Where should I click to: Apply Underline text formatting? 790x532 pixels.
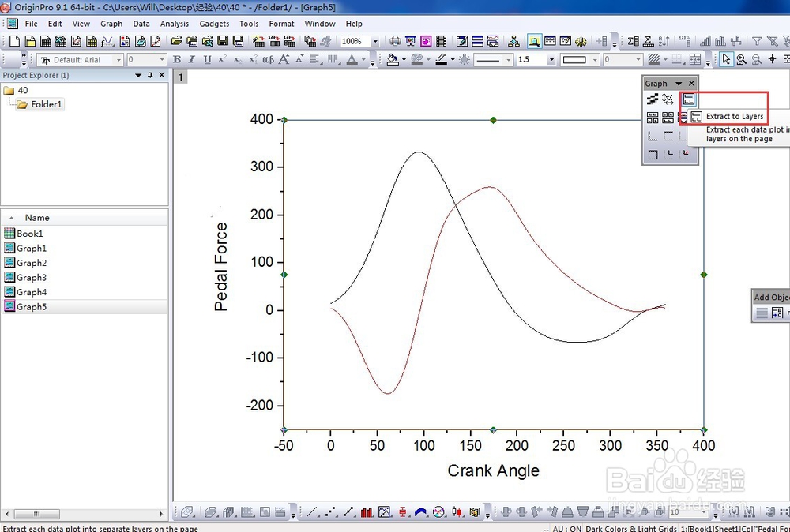coord(208,59)
